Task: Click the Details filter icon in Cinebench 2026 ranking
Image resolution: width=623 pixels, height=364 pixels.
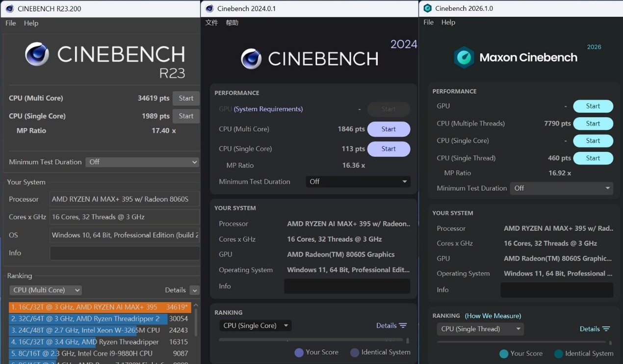Action: coord(606,329)
